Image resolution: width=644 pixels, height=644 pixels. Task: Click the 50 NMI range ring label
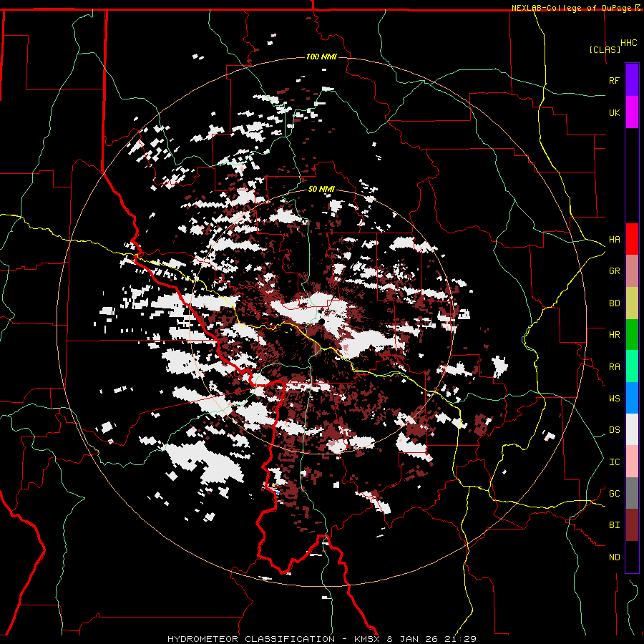coord(321,190)
